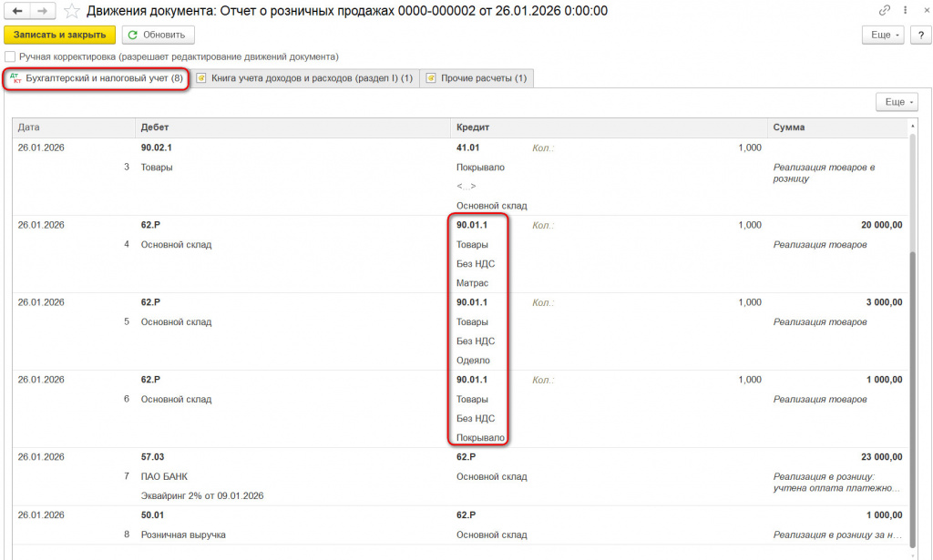The height and width of the screenshot is (560, 933).
Task: Open the Прочие расчеты tab
Action: pyautogui.click(x=477, y=78)
